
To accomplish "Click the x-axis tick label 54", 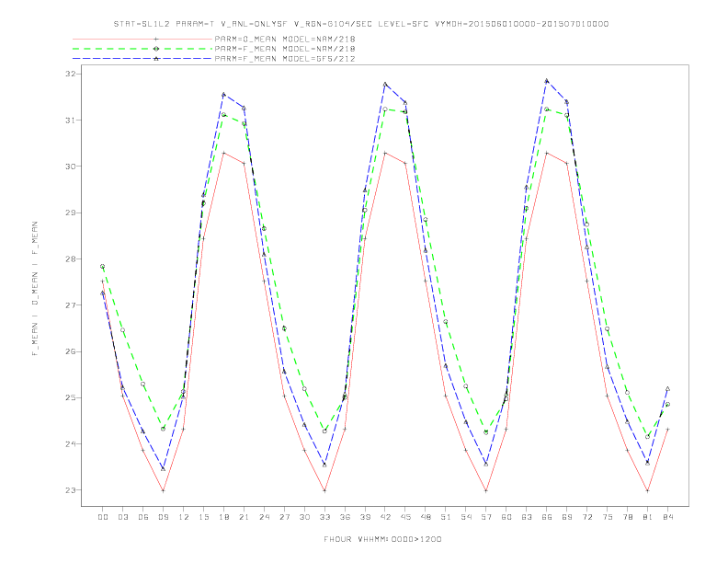I will tap(466, 517).
